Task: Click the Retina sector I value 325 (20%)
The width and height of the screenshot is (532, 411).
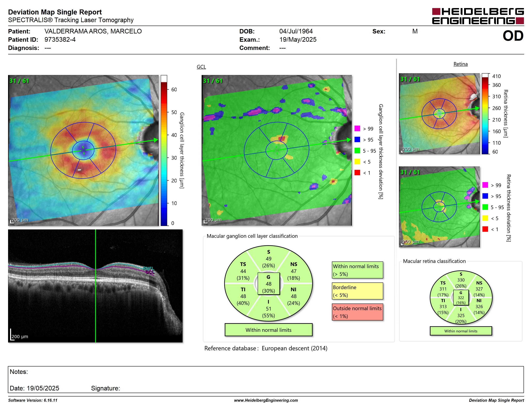Action: [461, 318]
